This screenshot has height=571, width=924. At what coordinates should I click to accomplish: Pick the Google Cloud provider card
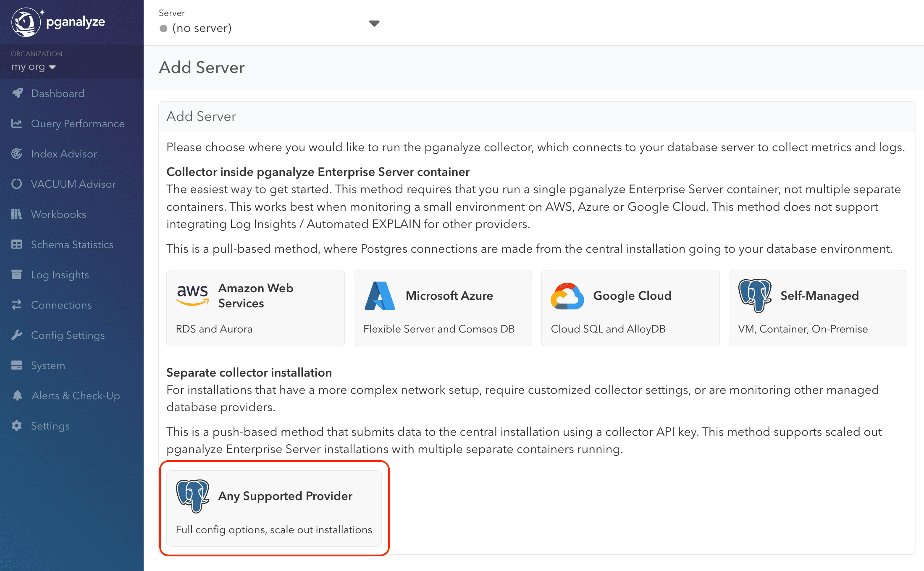coord(630,308)
